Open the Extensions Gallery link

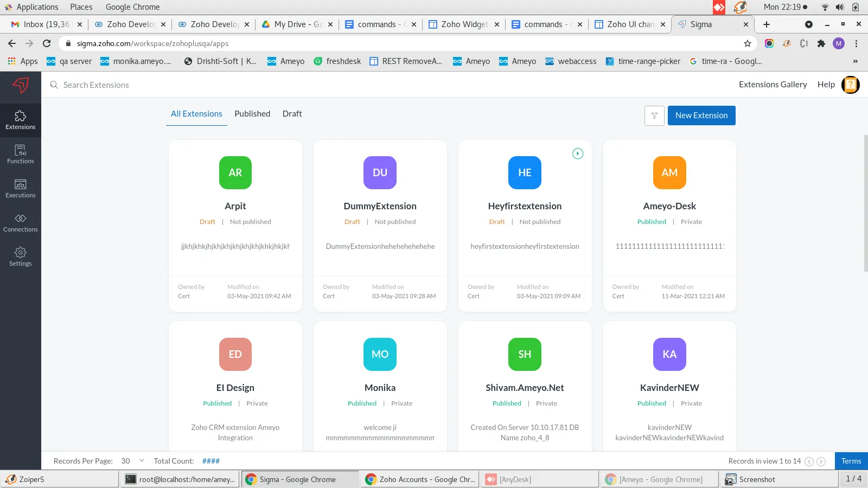[x=773, y=85]
